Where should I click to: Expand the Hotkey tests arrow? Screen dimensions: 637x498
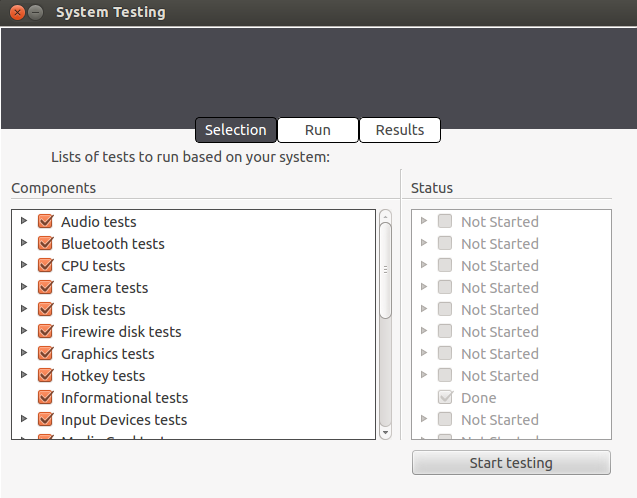[x=24, y=375]
